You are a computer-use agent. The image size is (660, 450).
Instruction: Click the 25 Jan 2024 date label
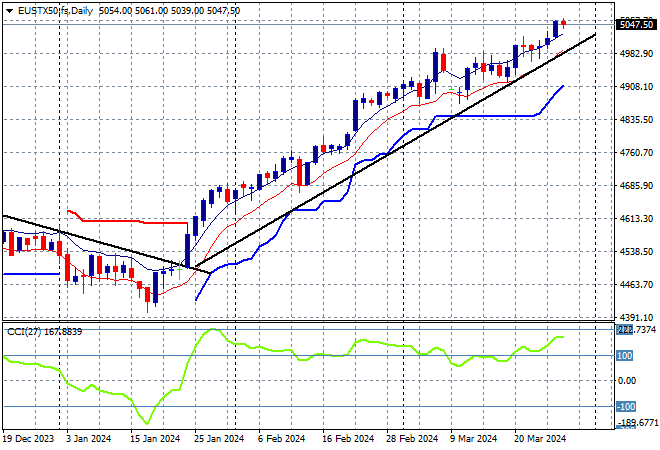tap(220, 438)
